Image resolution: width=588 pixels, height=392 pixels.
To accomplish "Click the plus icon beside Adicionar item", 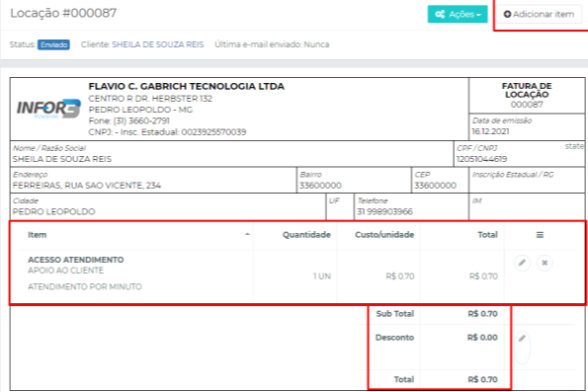I will [x=507, y=14].
